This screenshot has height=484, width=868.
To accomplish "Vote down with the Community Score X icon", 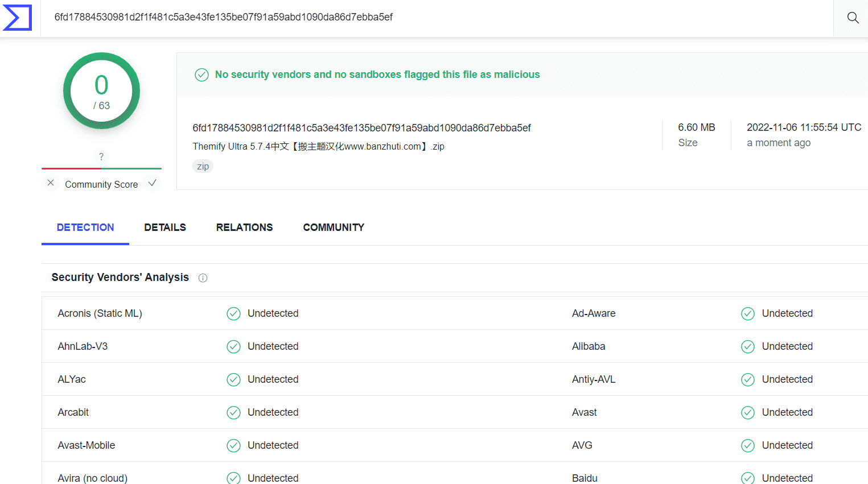I will pos(51,183).
